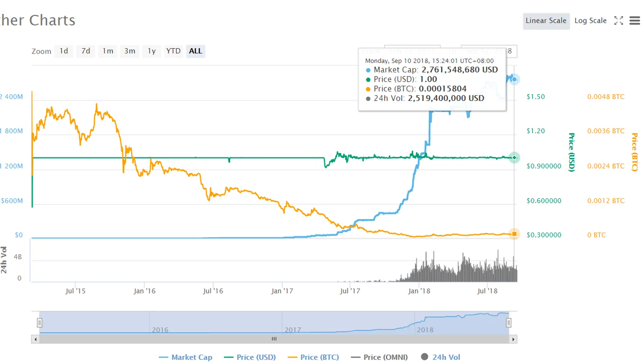Viewport: 644px width, 362px height.
Task: Toggle Market Cap series in legend
Action: point(186,357)
